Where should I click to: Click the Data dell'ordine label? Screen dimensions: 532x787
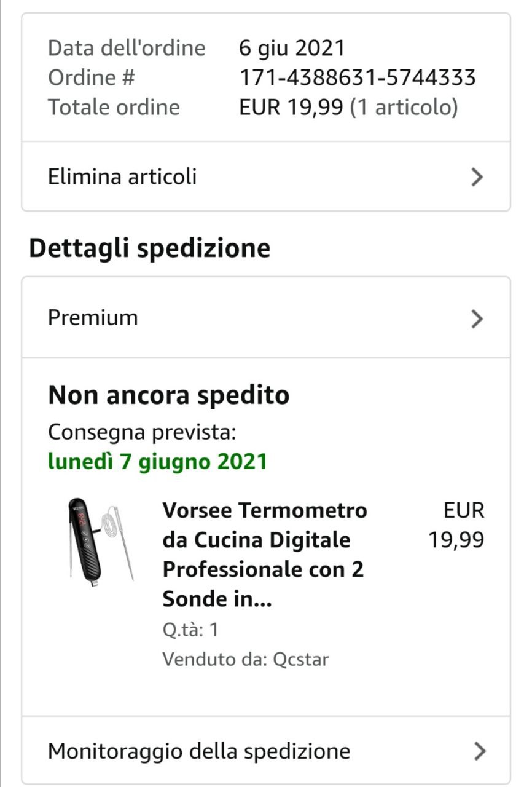pyautogui.click(x=127, y=48)
